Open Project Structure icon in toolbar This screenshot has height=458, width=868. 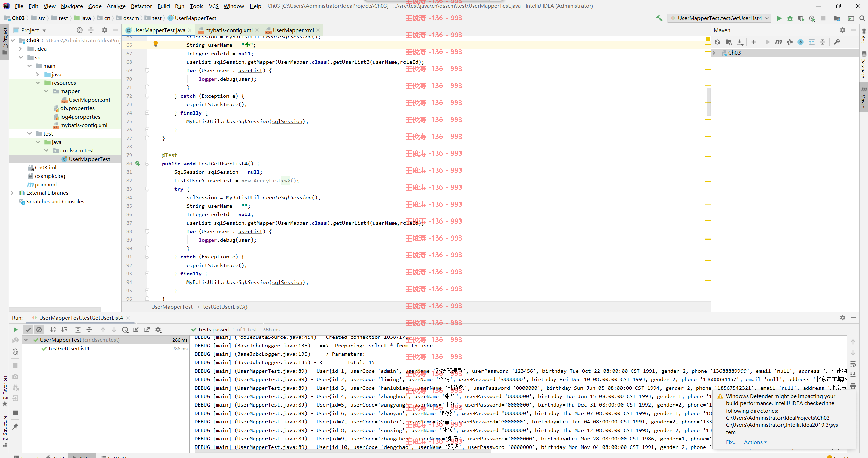pyautogui.click(x=837, y=18)
